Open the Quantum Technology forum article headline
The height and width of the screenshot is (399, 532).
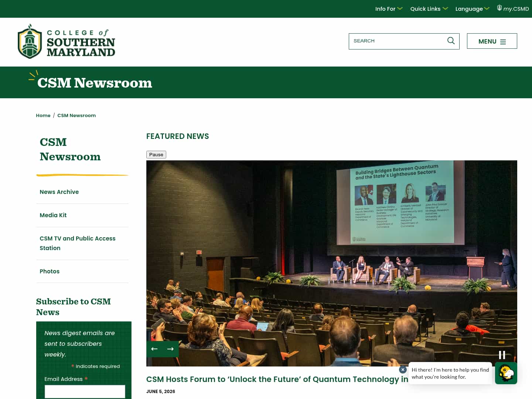[x=277, y=379]
